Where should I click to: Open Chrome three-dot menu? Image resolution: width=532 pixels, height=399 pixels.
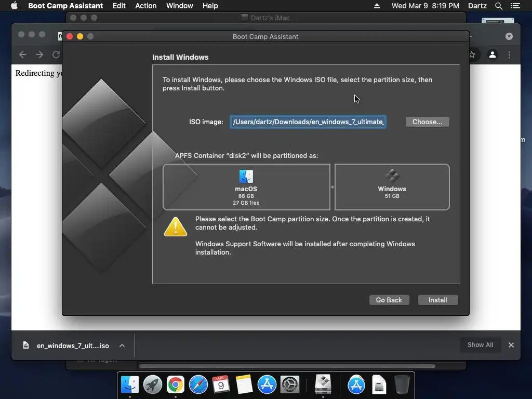click(x=509, y=55)
